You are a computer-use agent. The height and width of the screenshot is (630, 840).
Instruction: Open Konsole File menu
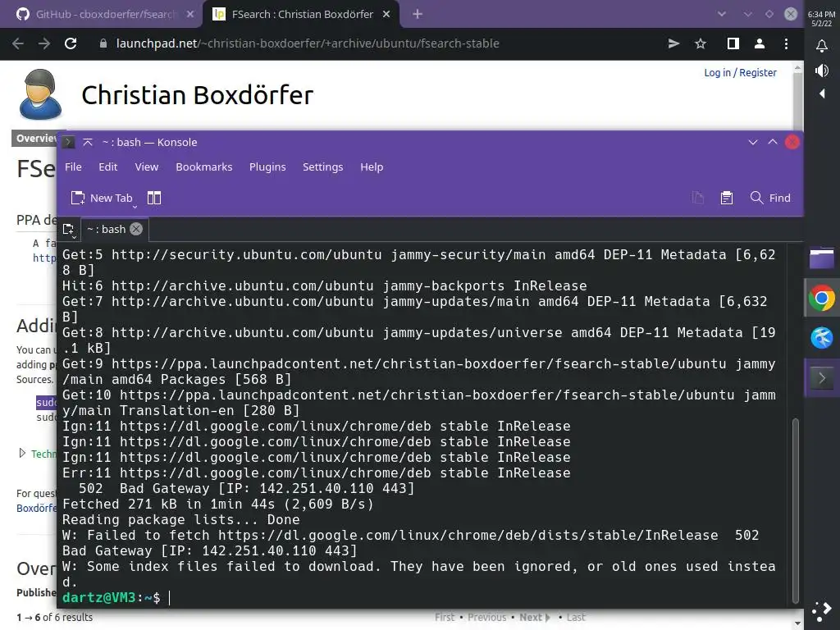pyautogui.click(x=73, y=167)
